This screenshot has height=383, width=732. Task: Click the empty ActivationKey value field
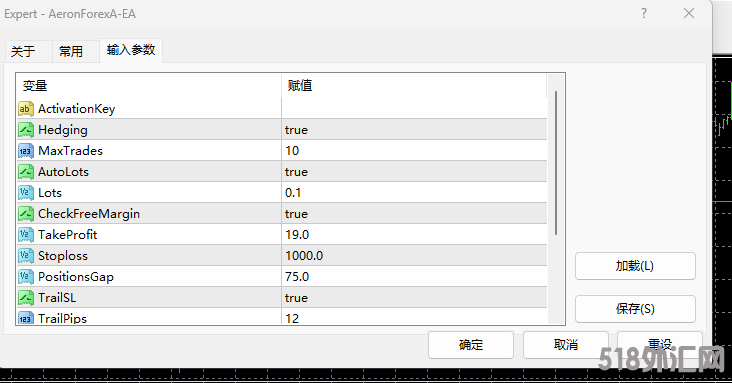pyautogui.click(x=414, y=109)
